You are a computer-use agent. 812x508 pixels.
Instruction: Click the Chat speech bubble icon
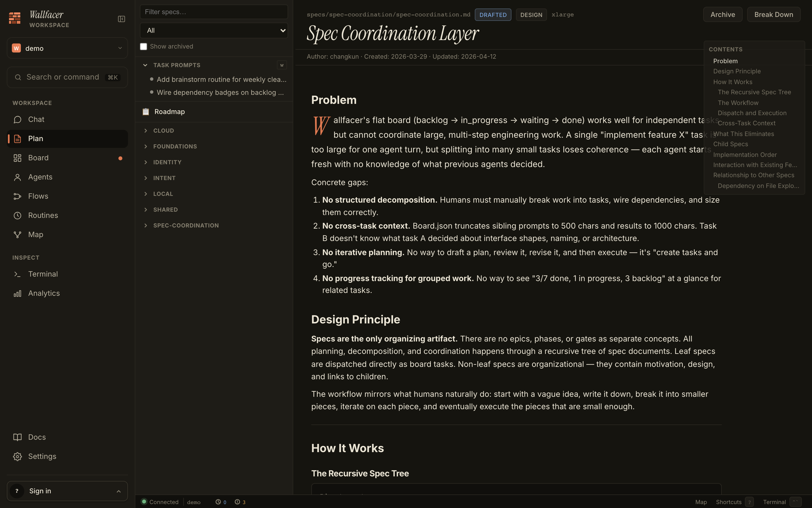pyautogui.click(x=17, y=120)
